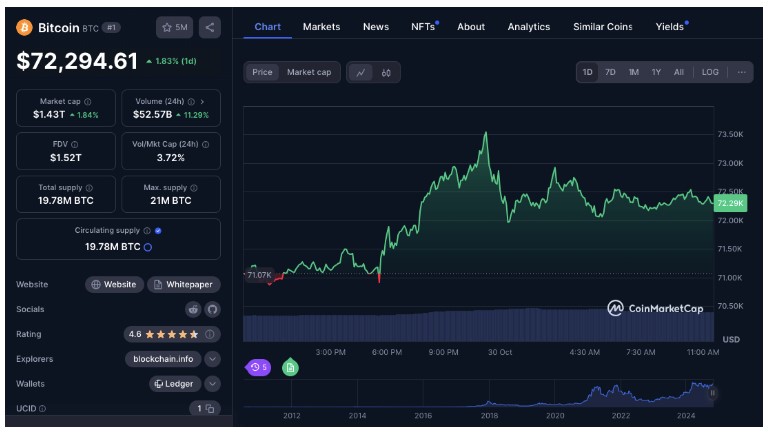Open Volume (24h) details arrow
The height and width of the screenshot is (433, 768).
click(x=202, y=102)
